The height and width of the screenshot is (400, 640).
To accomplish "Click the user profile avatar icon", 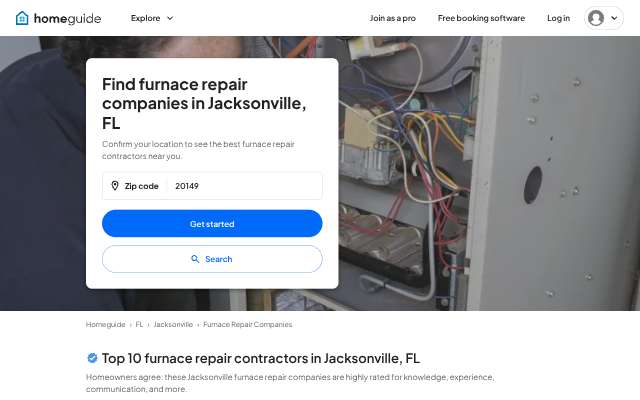I will (x=596, y=18).
